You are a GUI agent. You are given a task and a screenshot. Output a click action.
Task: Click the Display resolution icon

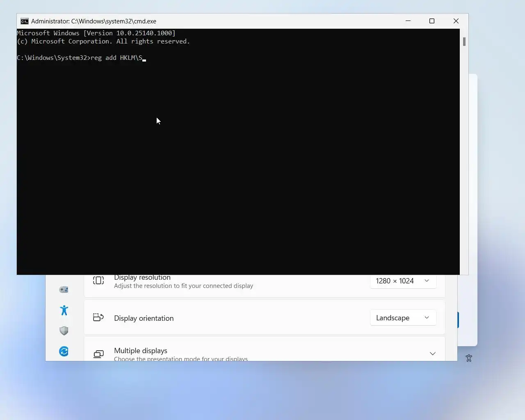click(98, 281)
